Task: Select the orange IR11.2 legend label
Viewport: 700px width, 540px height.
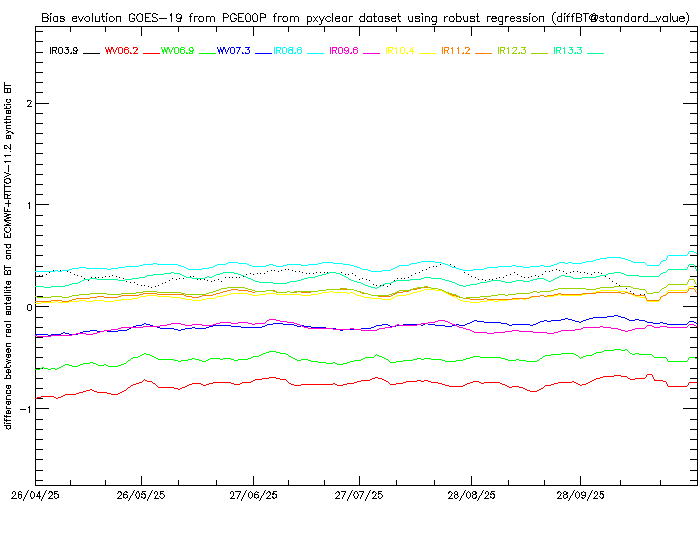Action: [457, 50]
